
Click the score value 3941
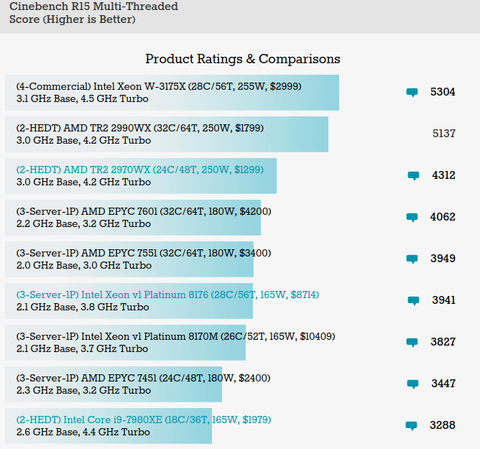tap(443, 300)
